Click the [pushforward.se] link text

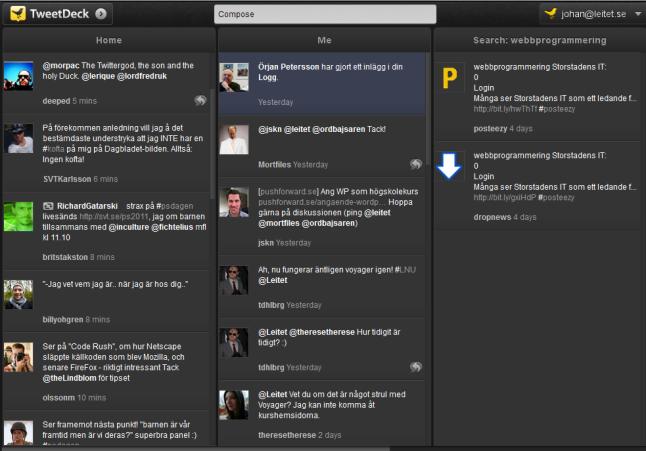click(x=288, y=192)
